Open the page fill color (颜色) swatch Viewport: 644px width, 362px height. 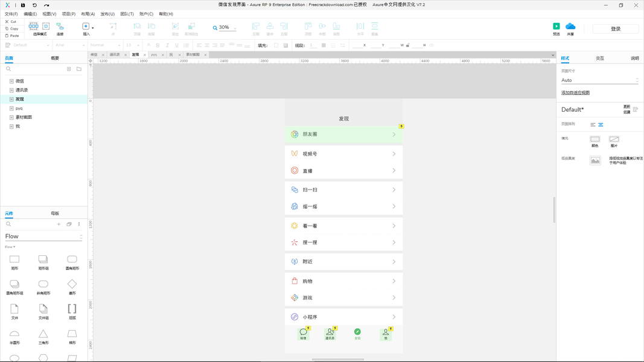tap(595, 139)
